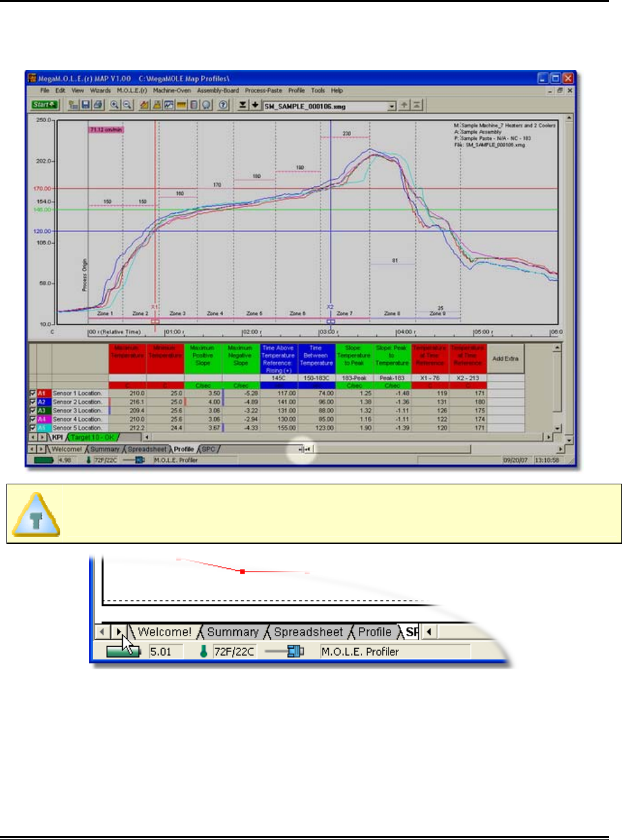Toggle Sensor 3 Location checkbox
The image size is (622, 840).
coord(32,411)
